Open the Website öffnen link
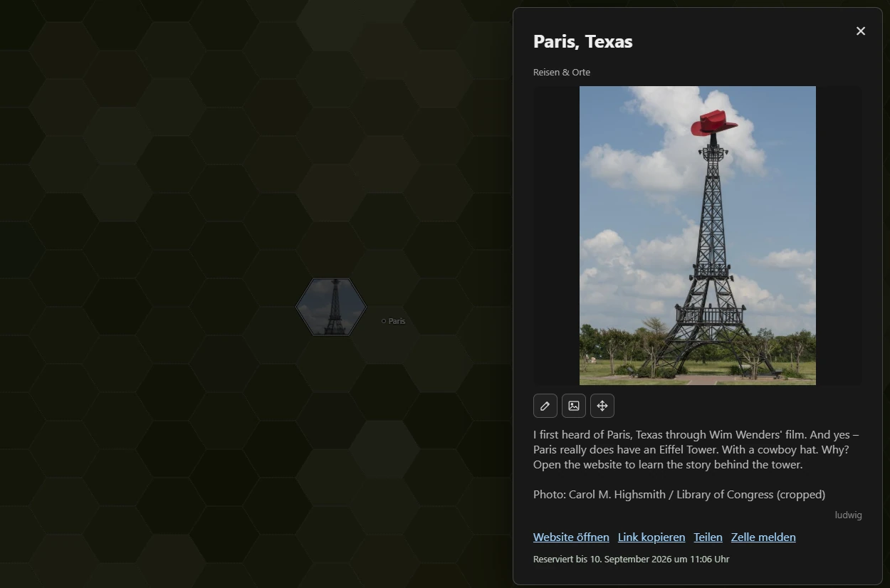The height and width of the screenshot is (588, 890). tap(571, 537)
